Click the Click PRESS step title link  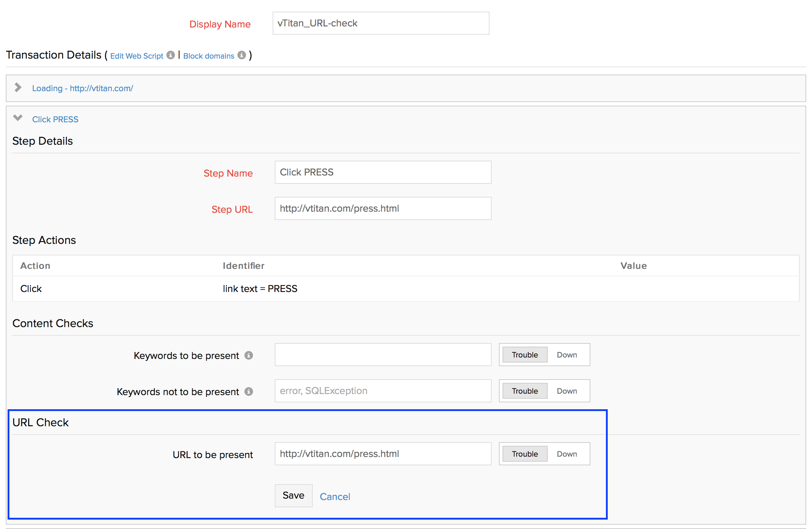pyautogui.click(x=55, y=119)
